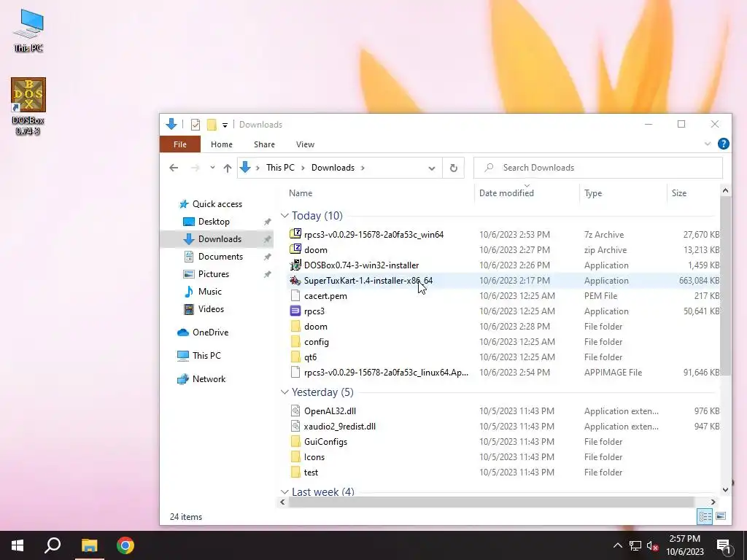
Task: Open This PC desktop icon
Action: (28, 31)
